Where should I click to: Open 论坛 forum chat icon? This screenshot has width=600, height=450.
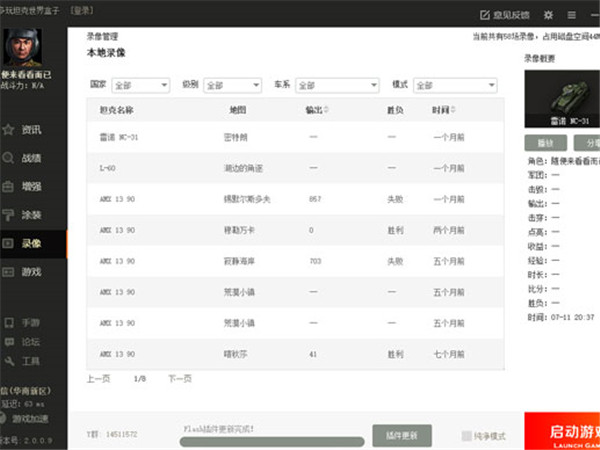(9, 342)
